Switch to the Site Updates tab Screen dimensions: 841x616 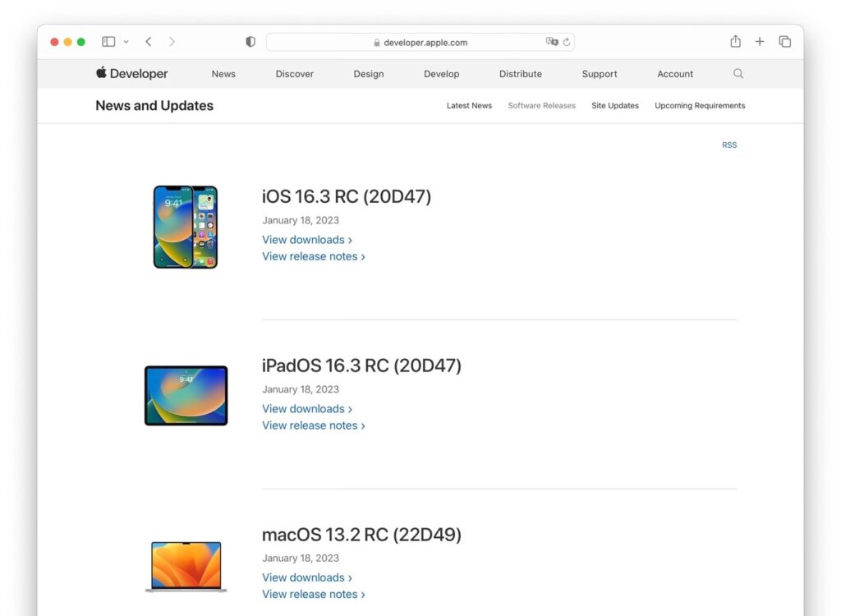[614, 105]
